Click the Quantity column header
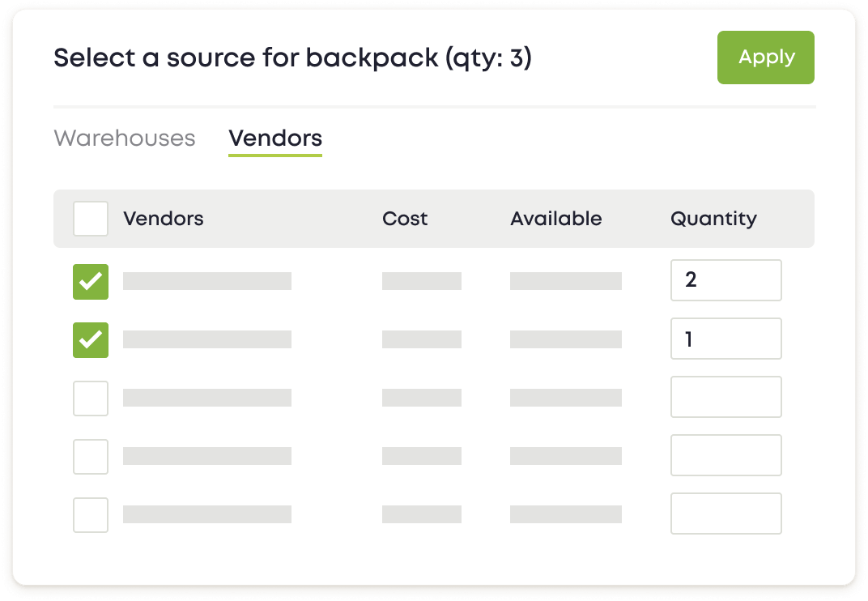 click(x=713, y=220)
